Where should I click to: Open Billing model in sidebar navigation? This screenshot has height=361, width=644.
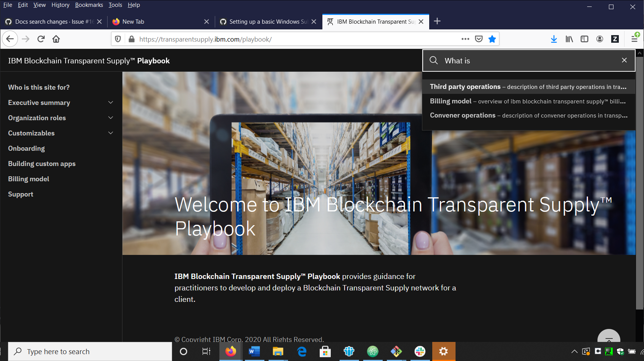(x=29, y=179)
